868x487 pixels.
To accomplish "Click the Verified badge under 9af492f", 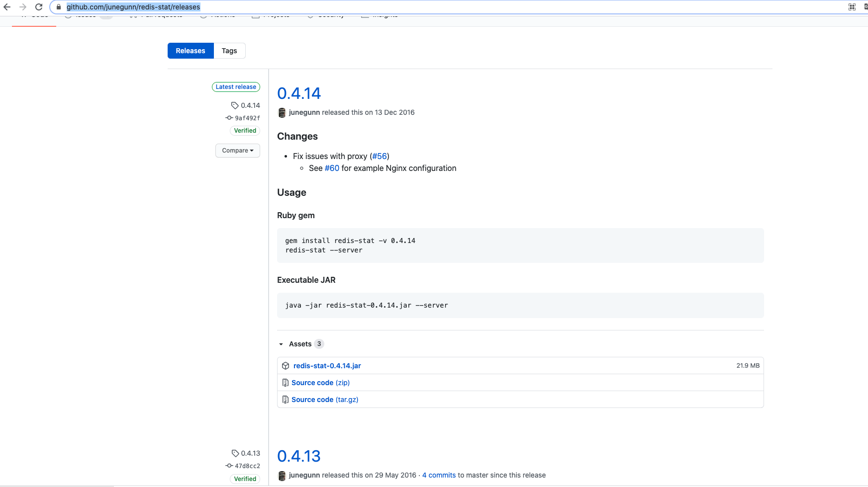I will (x=245, y=131).
